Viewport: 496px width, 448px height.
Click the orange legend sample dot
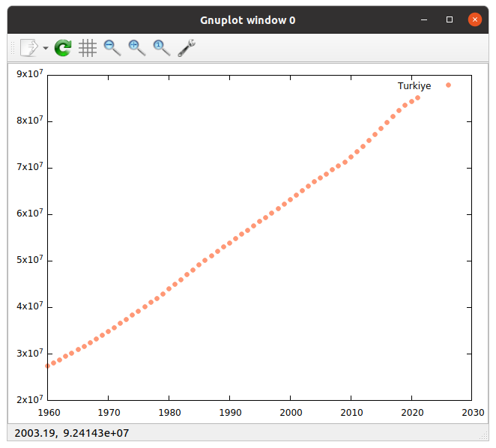click(x=449, y=85)
